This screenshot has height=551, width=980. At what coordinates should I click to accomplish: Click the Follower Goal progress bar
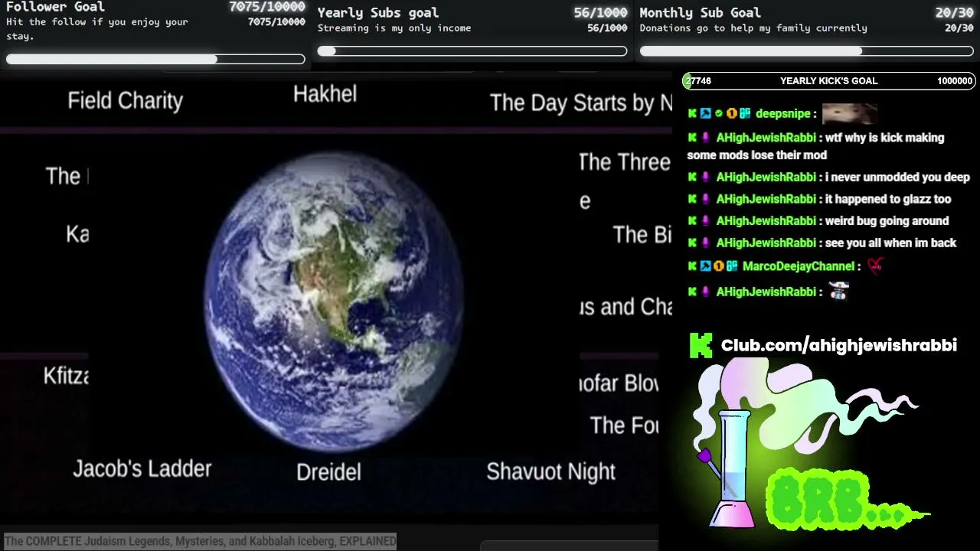click(155, 59)
